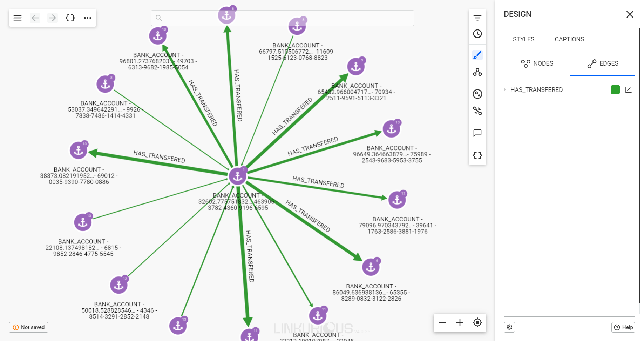Switch to the NODES tab
Image resolution: width=644 pixels, height=341 pixels.
[537, 63]
